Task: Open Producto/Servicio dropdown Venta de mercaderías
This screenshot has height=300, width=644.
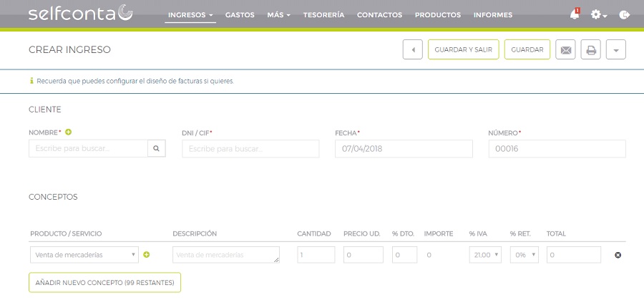Action: (84, 255)
